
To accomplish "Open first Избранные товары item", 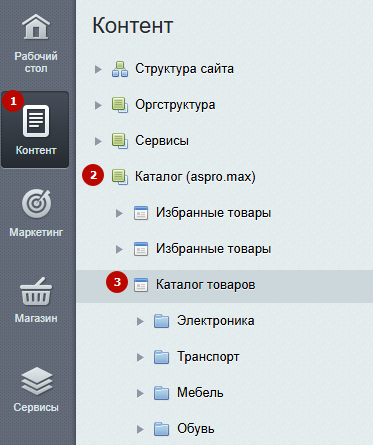I will (x=213, y=213).
